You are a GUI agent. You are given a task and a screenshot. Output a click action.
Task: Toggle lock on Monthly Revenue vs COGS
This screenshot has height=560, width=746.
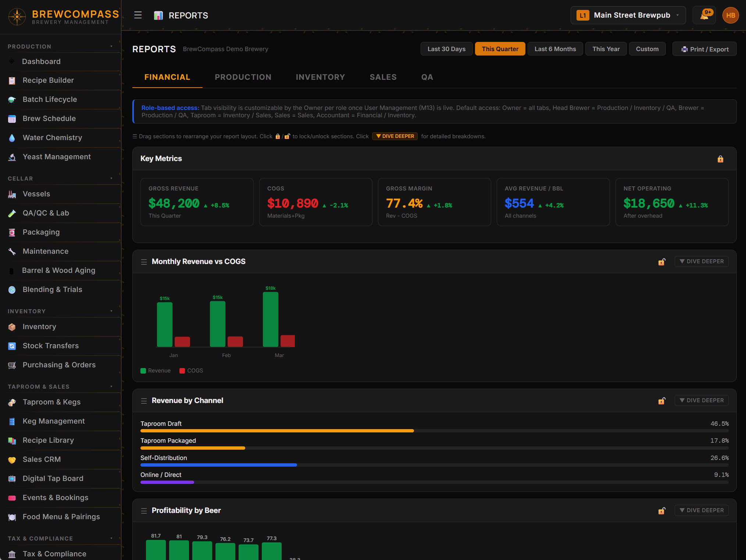click(662, 262)
